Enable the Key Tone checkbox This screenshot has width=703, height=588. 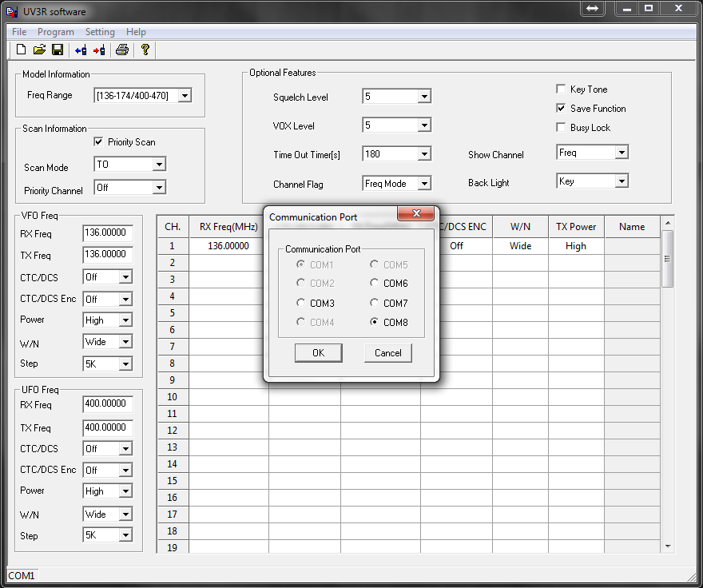(562, 89)
